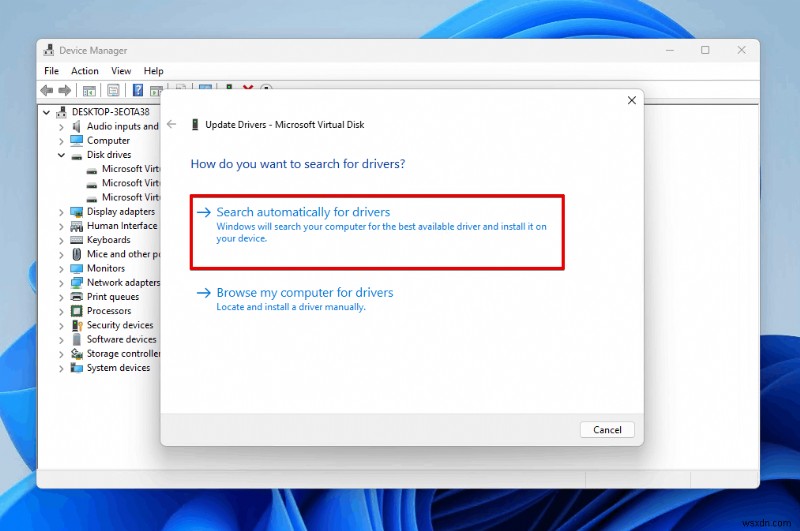Open the File menu
800x531 pixels.
point(51,71)
